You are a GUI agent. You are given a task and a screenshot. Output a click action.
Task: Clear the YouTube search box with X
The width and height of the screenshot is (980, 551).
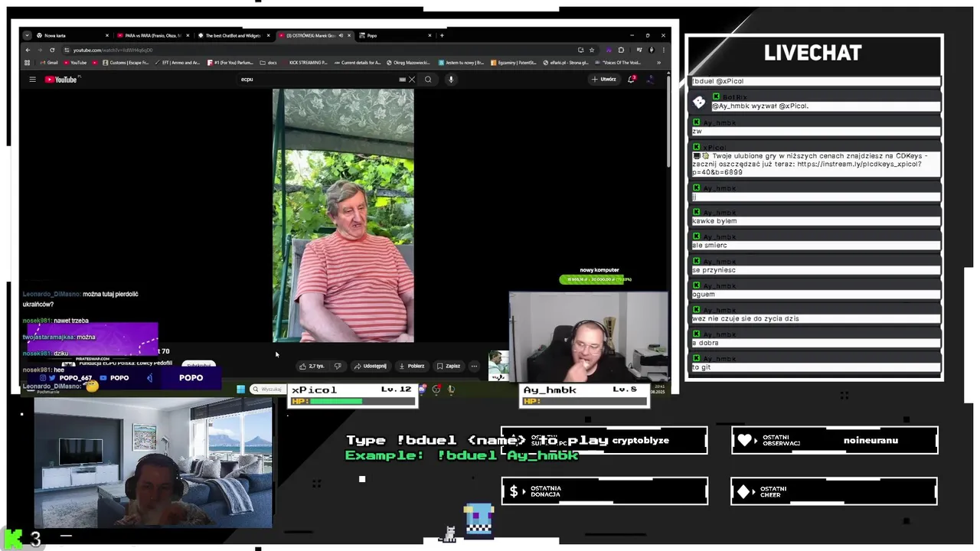pyautogui.click(x=412, y=80)
